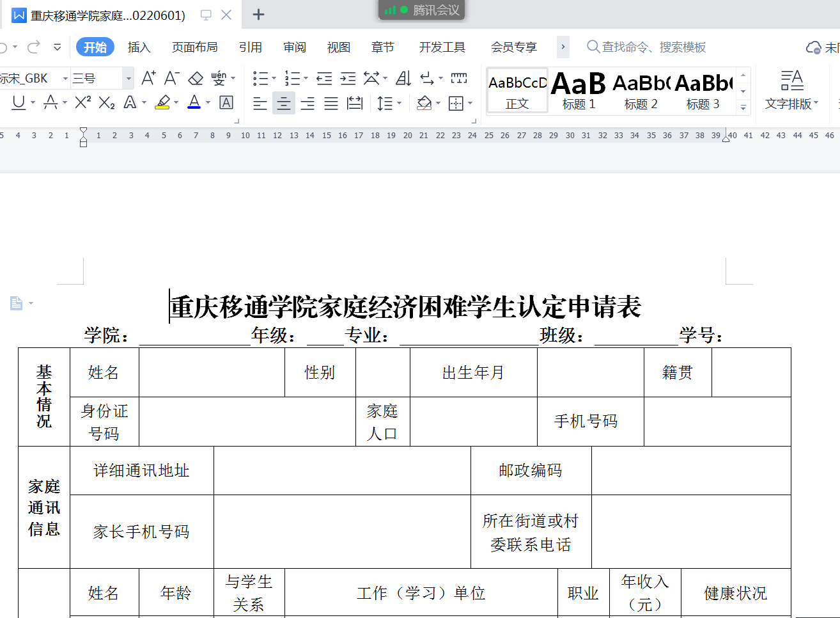Image resolution: width=840 pixels, height=618 pixels.
Task: Apply the blue font color swatch
Action: pyautogui.click(x=194, y=102)
